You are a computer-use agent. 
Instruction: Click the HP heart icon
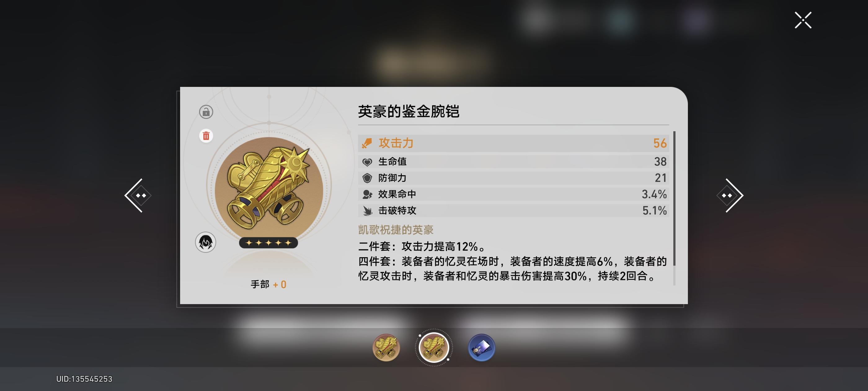coord(367,162)
